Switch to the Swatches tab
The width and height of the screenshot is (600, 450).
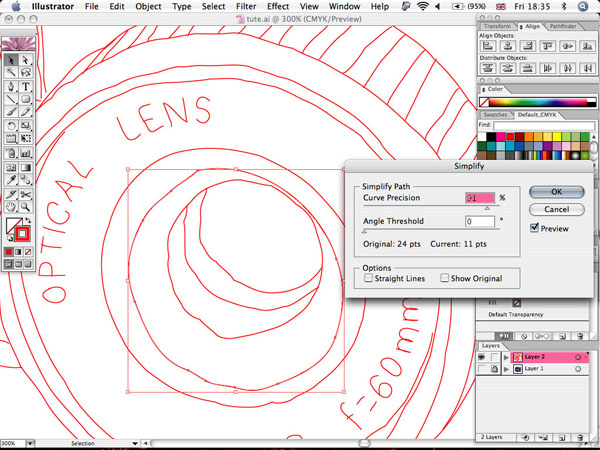(495, 115)
